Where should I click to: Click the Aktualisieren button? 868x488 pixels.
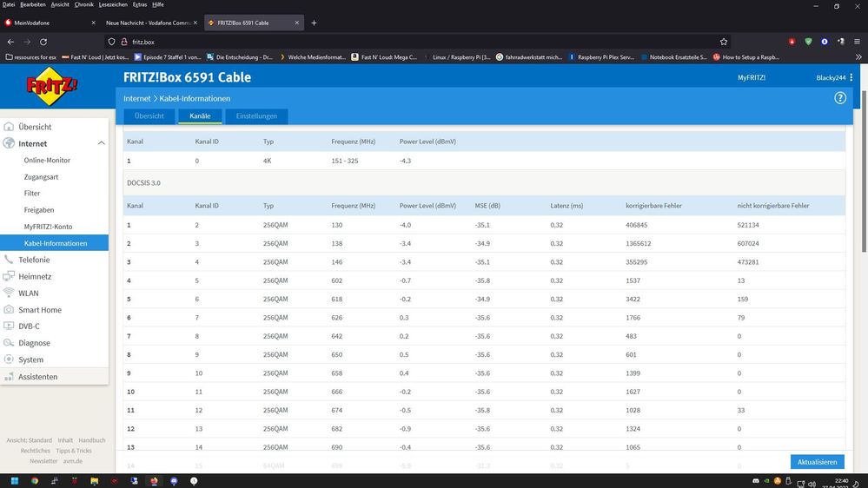[817, 461]
